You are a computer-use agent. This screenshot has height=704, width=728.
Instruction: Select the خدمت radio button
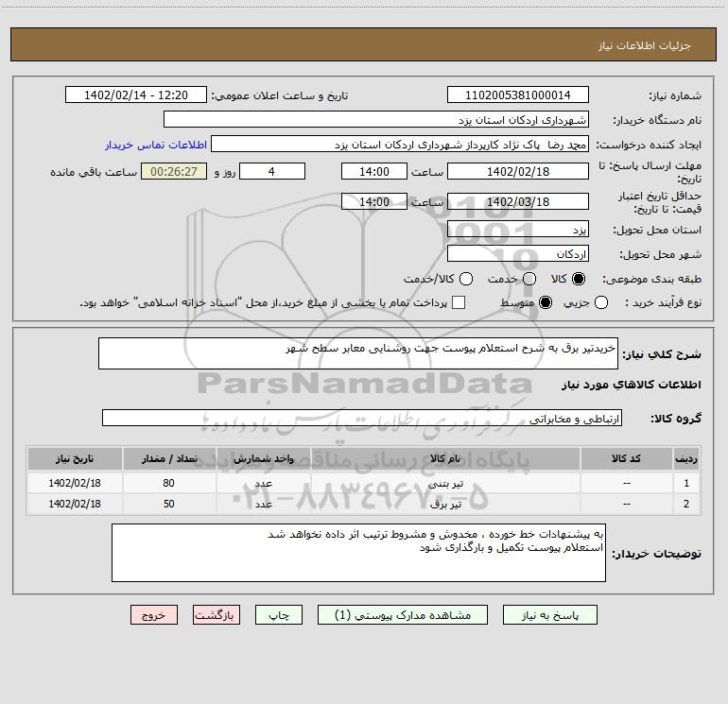pyautogui.click(x=529, y=279)
